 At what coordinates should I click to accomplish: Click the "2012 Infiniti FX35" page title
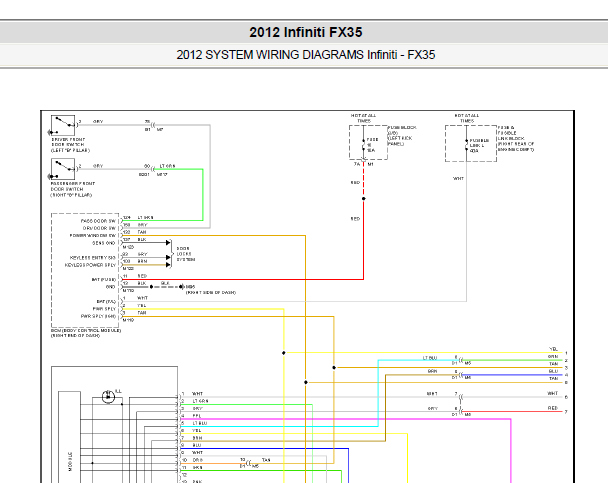pyautogui.click(x=306, y=32)
